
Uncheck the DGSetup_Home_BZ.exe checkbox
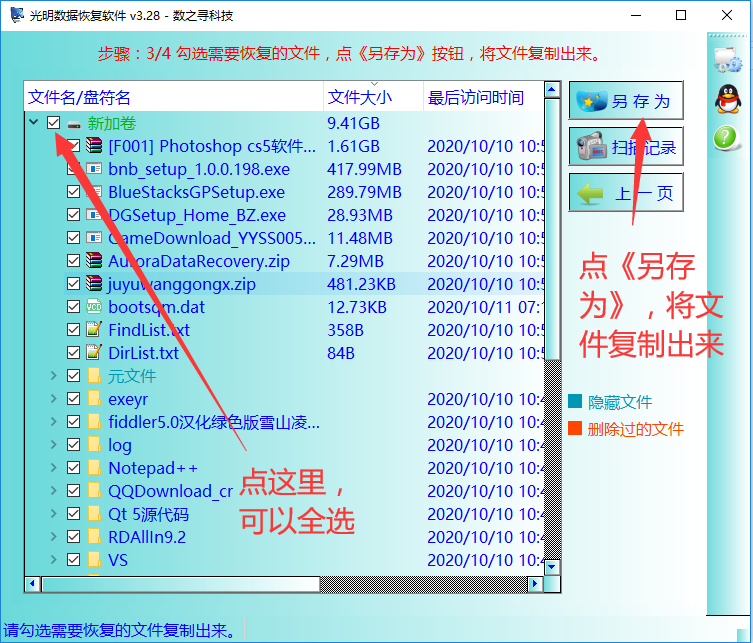click(x=73, y=215)
